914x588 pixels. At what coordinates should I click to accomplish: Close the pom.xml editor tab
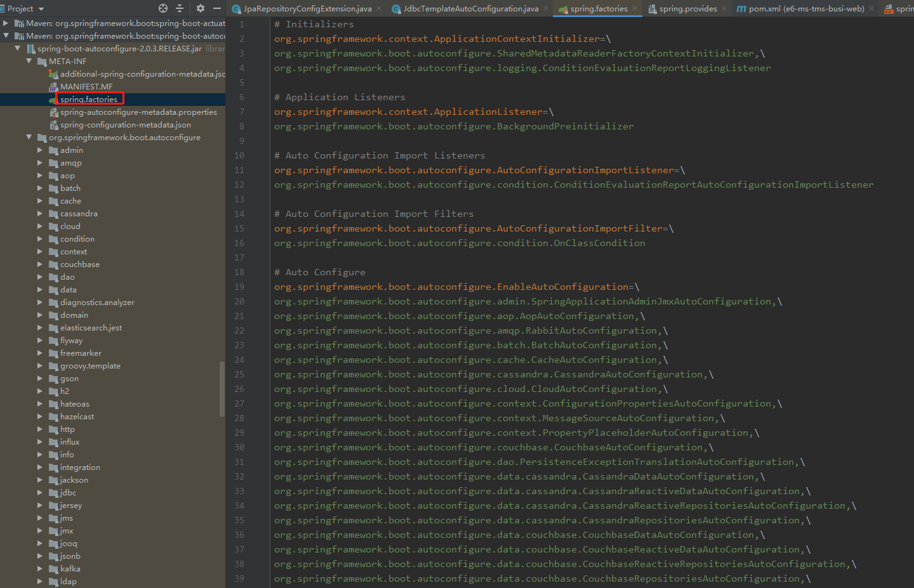pos(871,9)
